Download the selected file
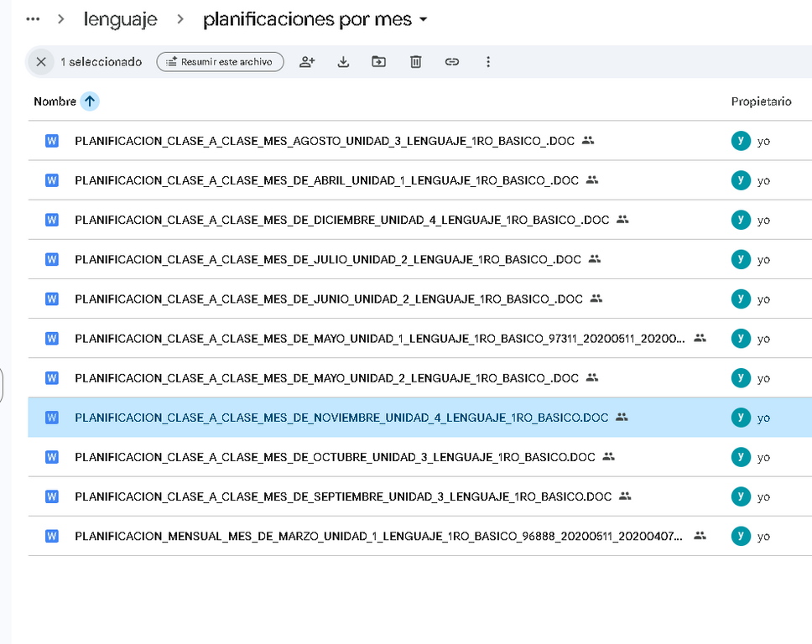Screen dimensions: 812x644 click(343, 62)
